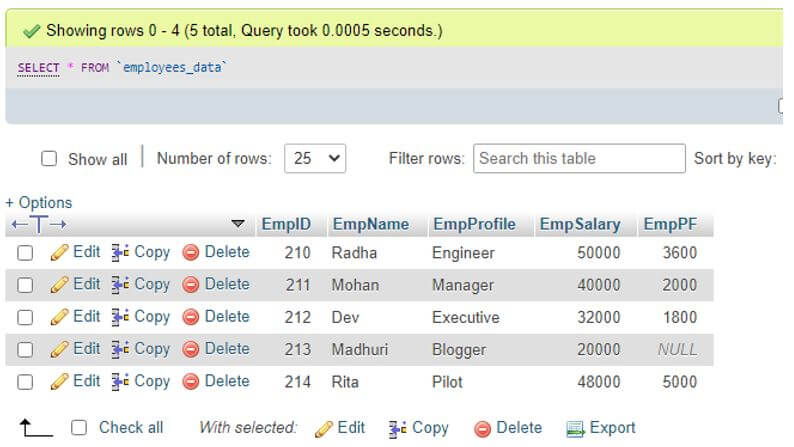The height and width of the screenshot is (447, 794).
Task: Click the red Delete icon next to With selected
Action: [483, 428]
